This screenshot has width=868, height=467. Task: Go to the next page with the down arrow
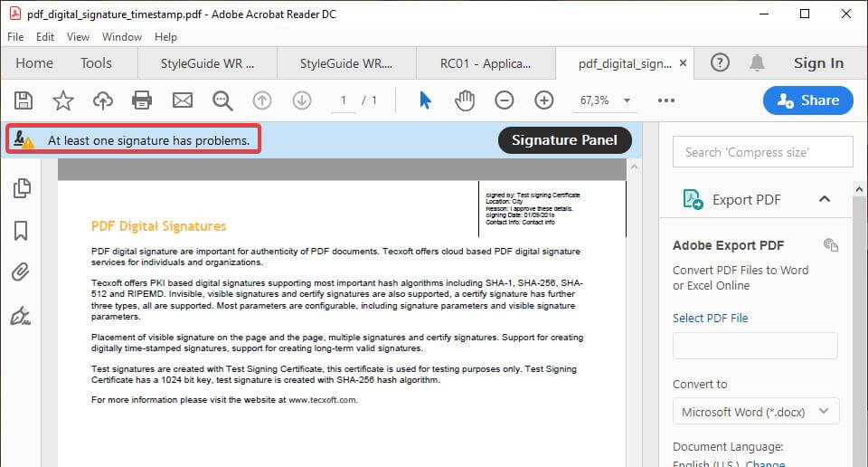click(302, 100)
